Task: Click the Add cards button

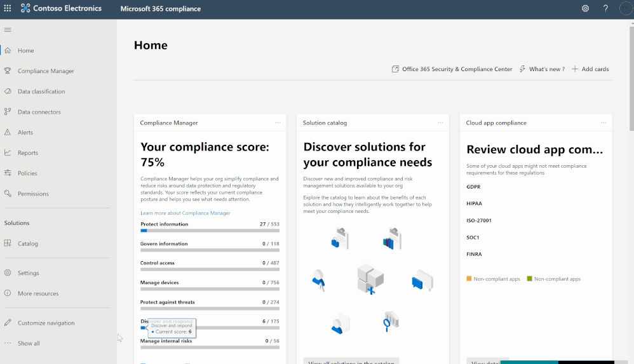Action: click(x=590, y=69)
